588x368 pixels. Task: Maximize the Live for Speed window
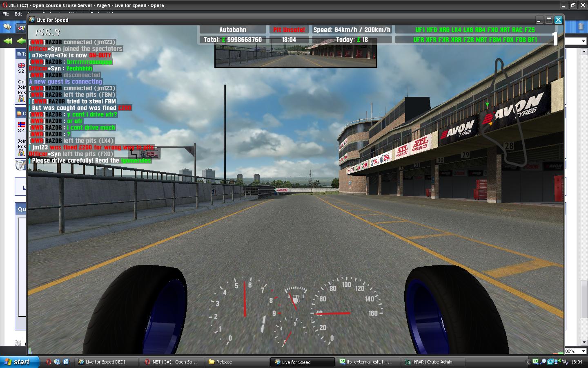[x=549, y=20]
